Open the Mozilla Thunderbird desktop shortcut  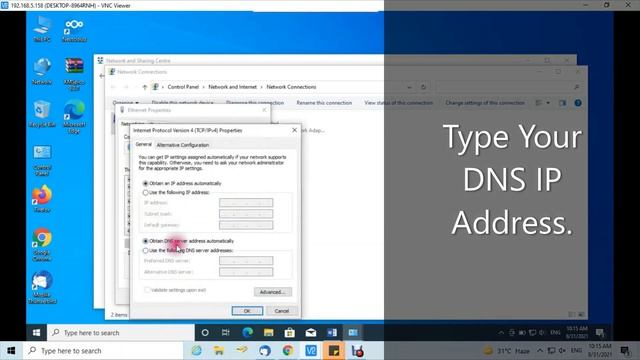(42, 287)
